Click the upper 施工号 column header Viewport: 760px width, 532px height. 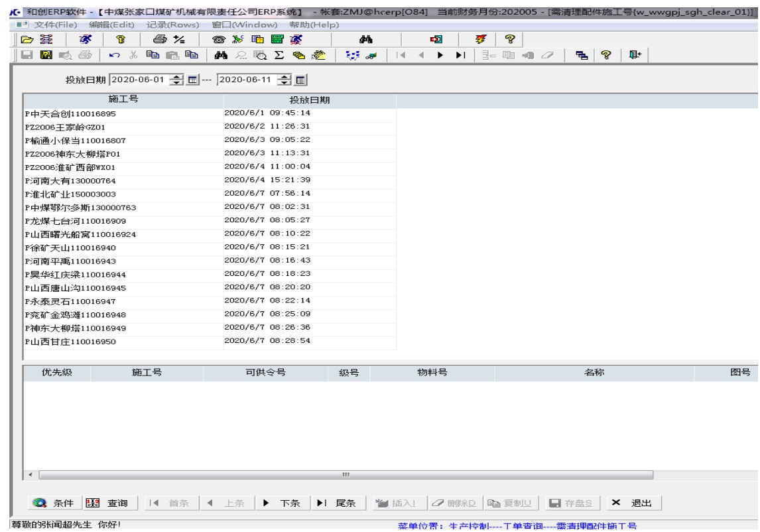coord(123,100)
